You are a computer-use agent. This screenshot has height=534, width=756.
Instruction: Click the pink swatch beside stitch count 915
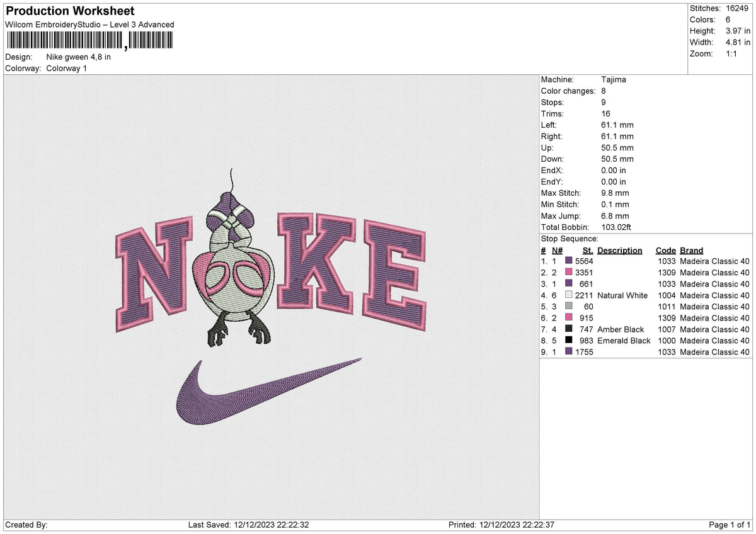point(569,318)
